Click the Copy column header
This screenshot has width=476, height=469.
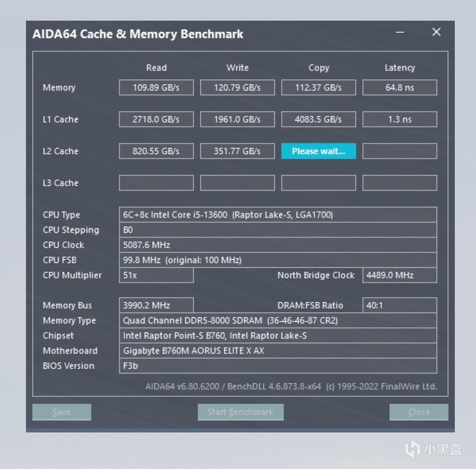319,68
